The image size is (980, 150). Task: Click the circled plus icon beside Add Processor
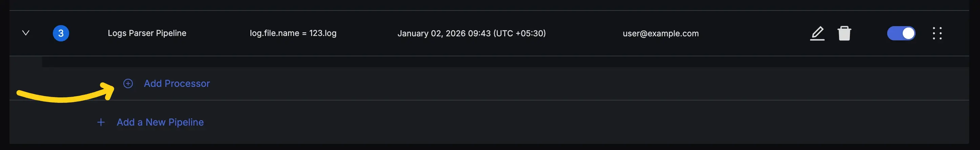pos(128,83)
